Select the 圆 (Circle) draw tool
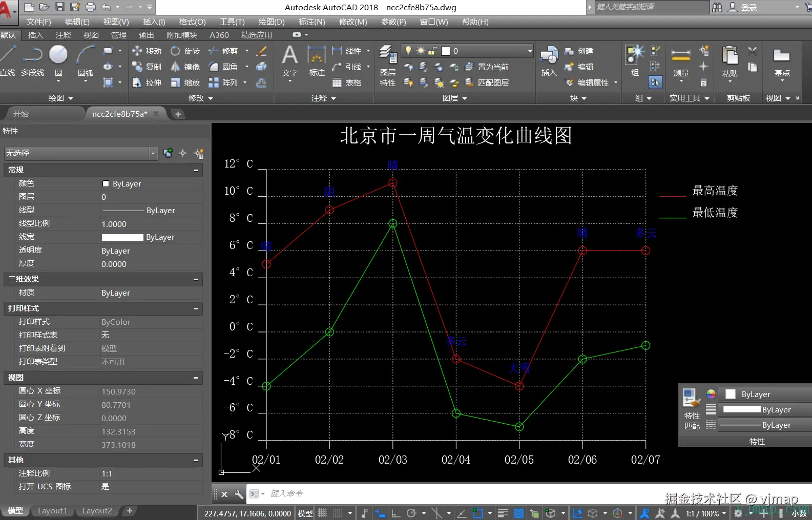812x520 pixels. click(x=58, y=60)
